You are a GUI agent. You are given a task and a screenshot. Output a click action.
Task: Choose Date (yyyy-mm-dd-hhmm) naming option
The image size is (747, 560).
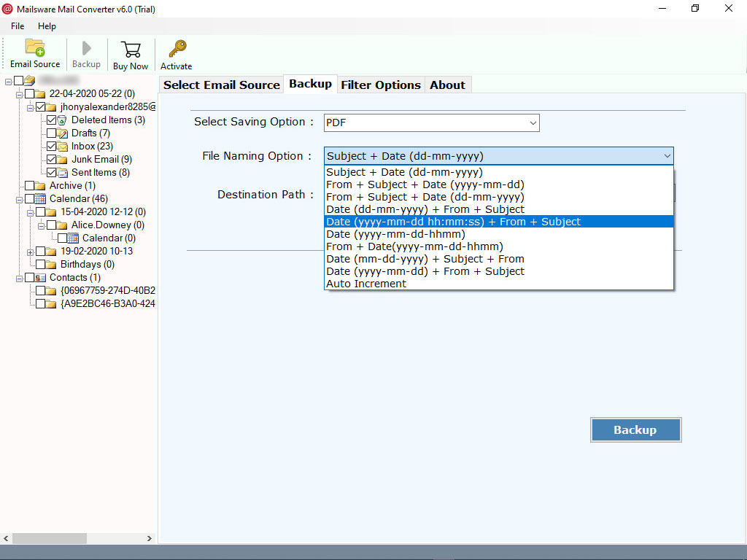(499, 234)
